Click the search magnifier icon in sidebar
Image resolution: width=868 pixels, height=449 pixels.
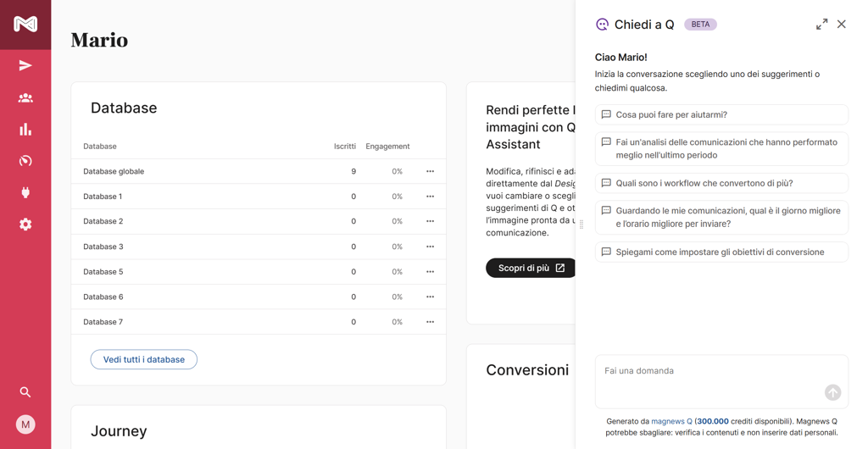click(x=25, y=392)
